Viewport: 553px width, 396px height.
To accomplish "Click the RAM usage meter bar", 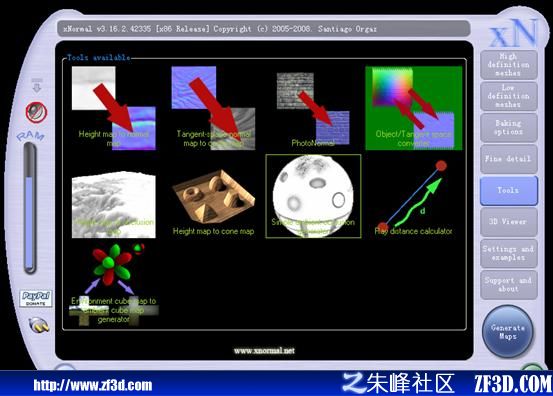I will point(30,208).
